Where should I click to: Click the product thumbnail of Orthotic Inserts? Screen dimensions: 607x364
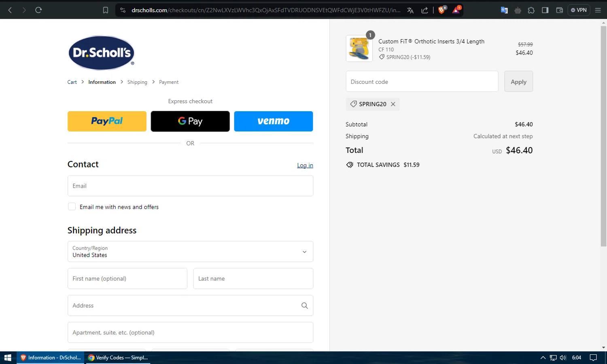click(359, 49)
